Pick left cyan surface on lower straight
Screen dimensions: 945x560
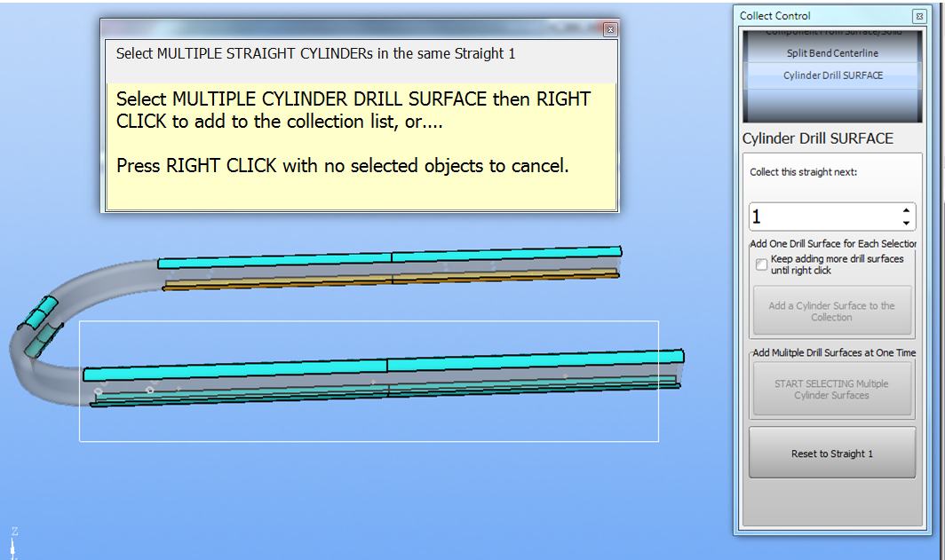click(x=235, y=370)
